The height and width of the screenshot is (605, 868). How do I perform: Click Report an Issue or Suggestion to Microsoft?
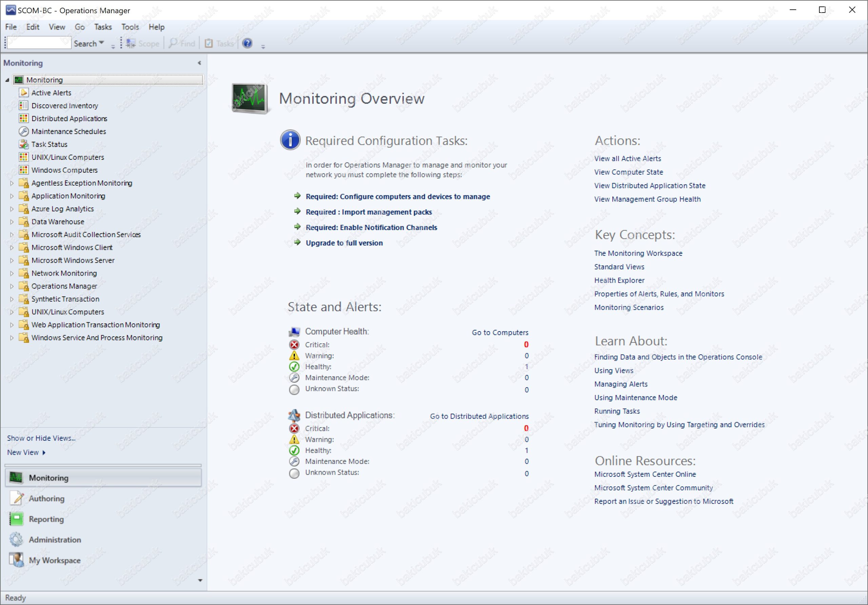664,501
